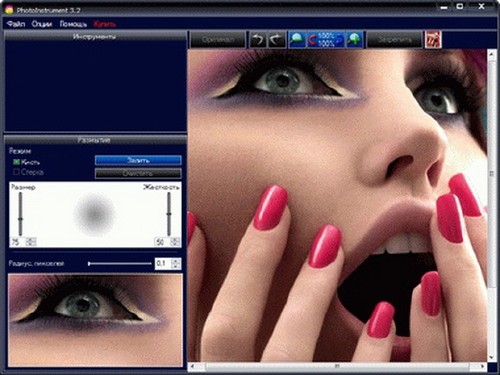Click the Жесткость value stepper arrows
Screen dimensions: 500x375
click(x=176, y=242)
